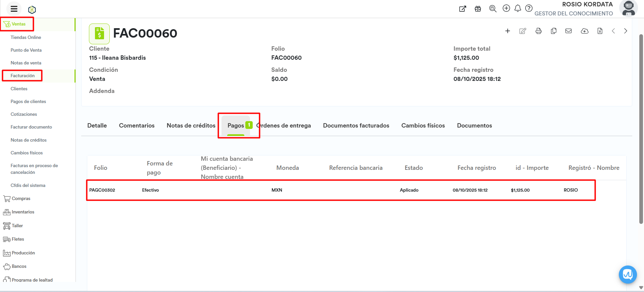This screenshot has height=292, width=644.
Task: Open notifications bell
Action: [x=517, y=8]
